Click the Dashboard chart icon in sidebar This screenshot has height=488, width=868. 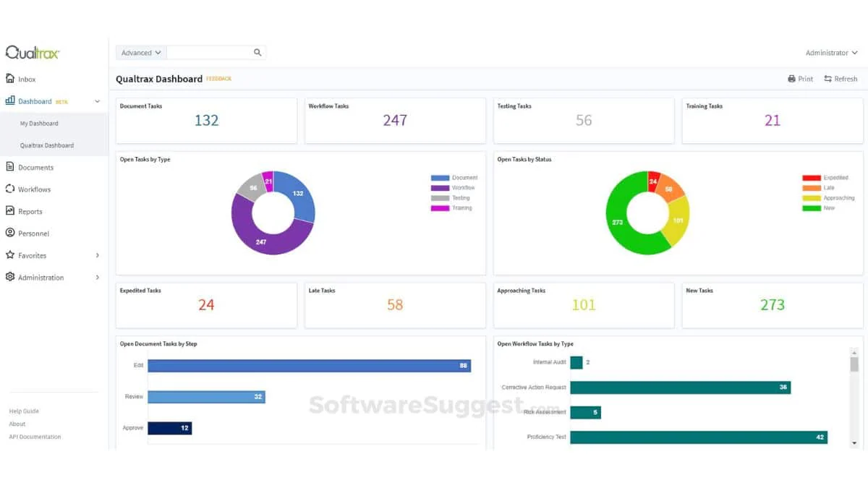(10, 101)
